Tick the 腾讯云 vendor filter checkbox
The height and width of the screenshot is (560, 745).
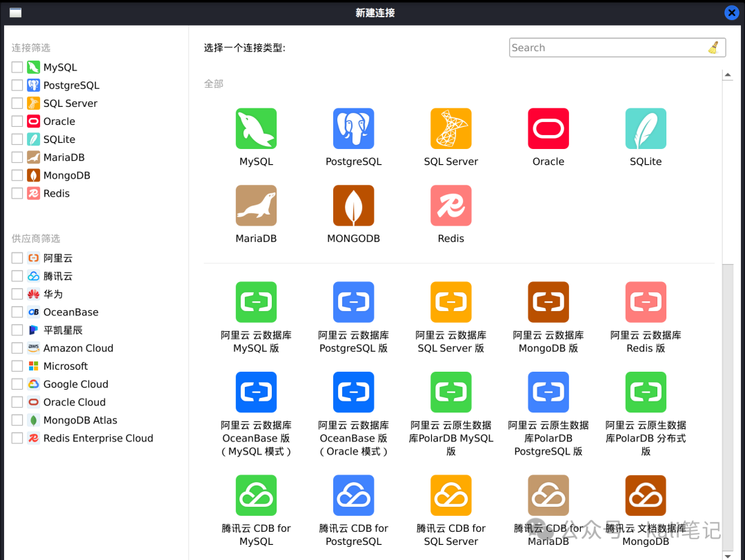(17, 277)
